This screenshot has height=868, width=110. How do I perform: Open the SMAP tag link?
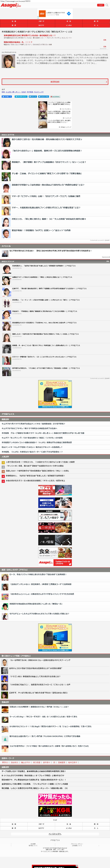24,92
